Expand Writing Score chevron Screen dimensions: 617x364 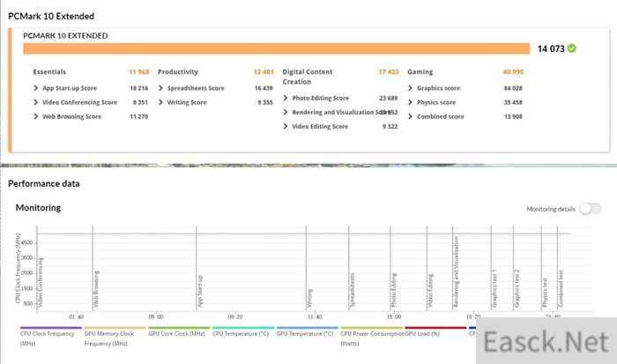click(x=160, y=102)
